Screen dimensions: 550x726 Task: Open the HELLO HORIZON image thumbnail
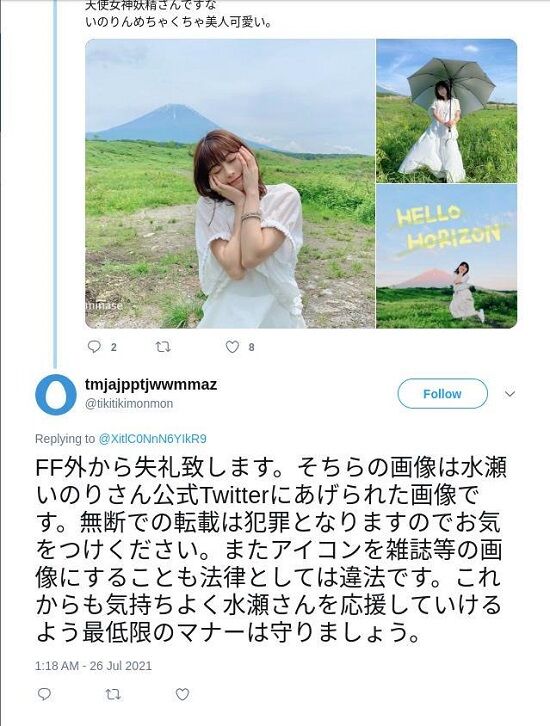446,257
